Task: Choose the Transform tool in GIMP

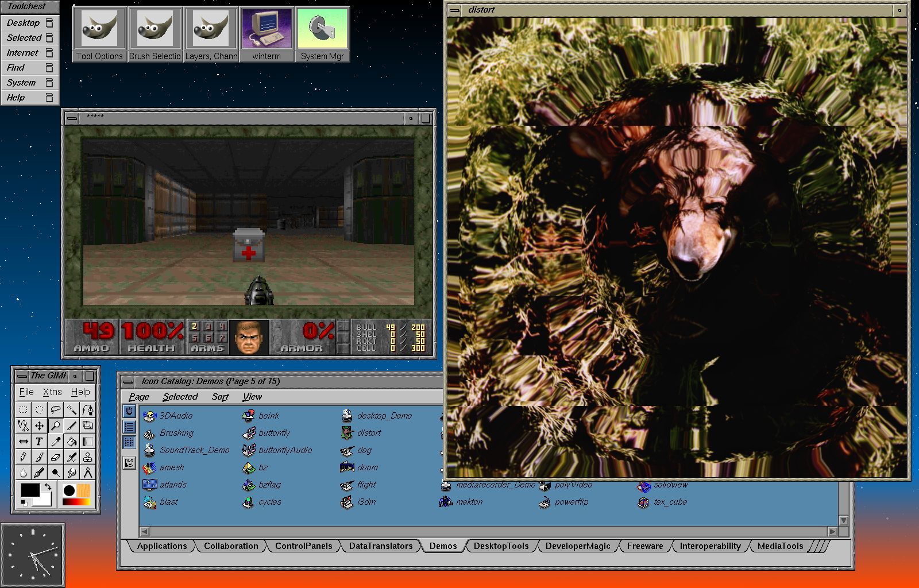Action: 87,425
